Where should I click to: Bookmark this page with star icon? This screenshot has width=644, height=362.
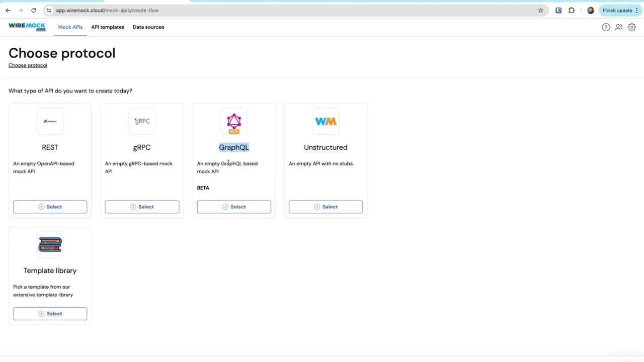pos(540,10)
